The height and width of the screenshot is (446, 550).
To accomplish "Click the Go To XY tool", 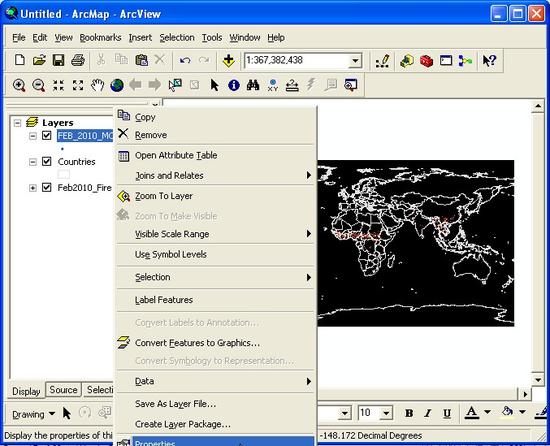I will tap(273, 85).
